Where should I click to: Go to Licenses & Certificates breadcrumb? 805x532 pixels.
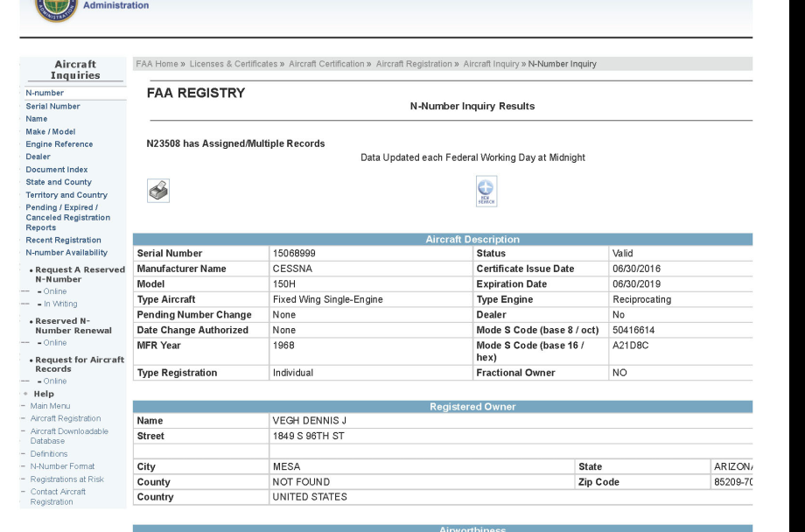tap(234, 64)
